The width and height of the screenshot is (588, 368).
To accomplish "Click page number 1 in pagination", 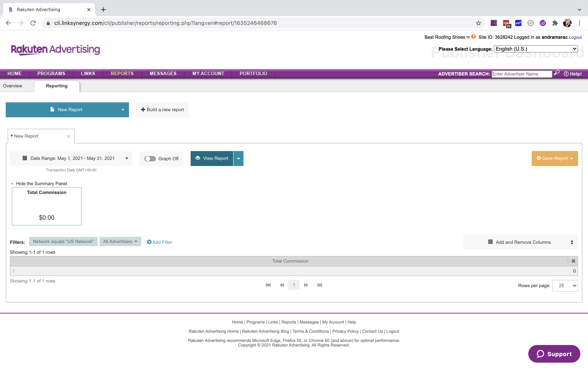I will point(294,285).
